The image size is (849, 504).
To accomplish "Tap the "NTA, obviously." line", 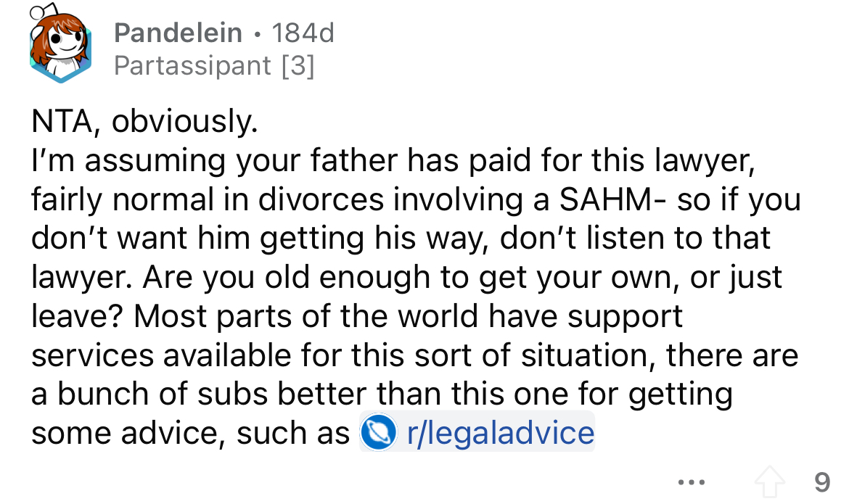I will [x=144, y=123].
